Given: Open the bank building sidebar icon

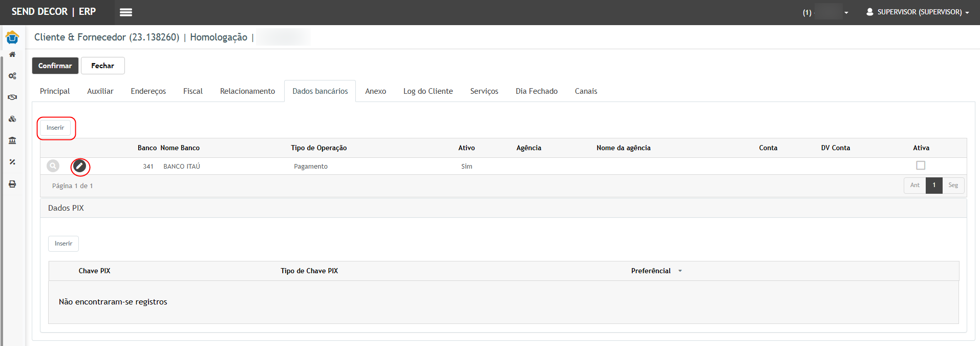Looking at the screenshot, I should 12,140.
